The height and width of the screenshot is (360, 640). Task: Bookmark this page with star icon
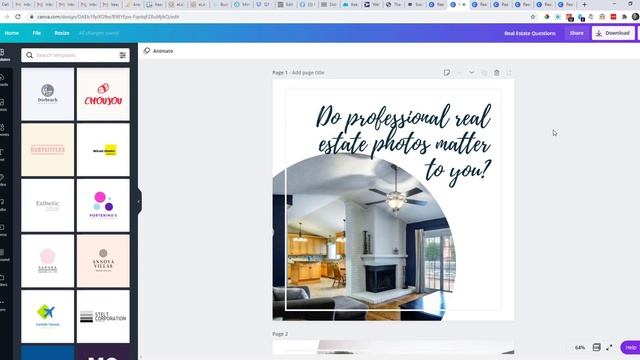[x=533, y=17]
